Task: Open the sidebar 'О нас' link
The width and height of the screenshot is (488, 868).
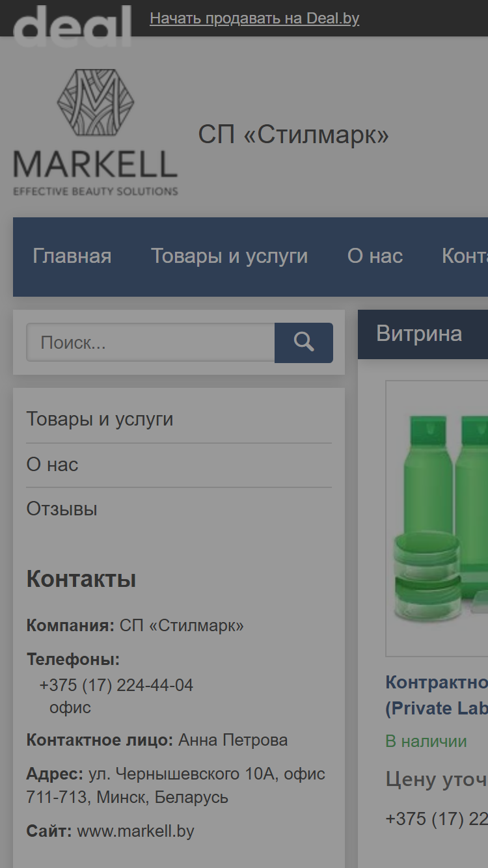Action: coord(52,465)
